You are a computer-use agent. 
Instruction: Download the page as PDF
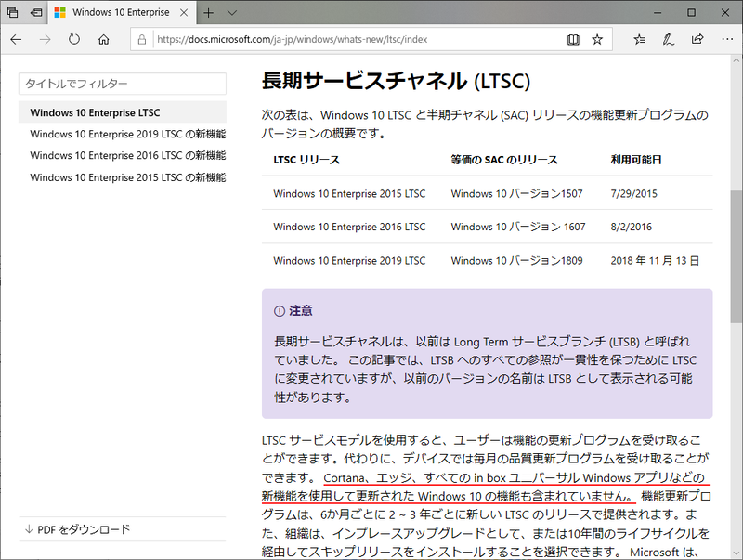coord(77,527)
